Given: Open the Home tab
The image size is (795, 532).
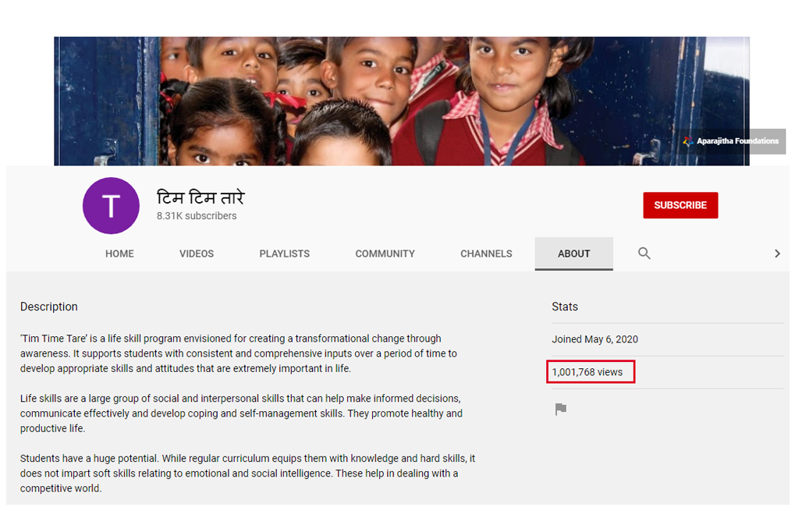Looking at the screenshot, I should tap(119, 254).
